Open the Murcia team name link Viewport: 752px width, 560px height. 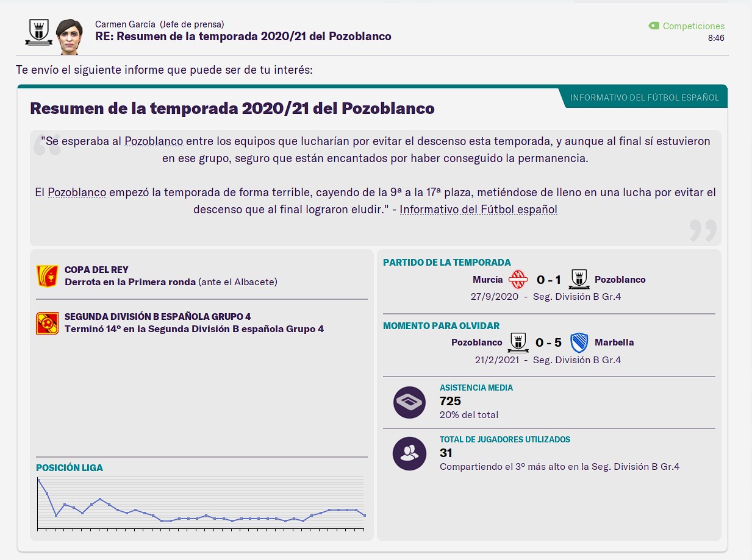488,280
